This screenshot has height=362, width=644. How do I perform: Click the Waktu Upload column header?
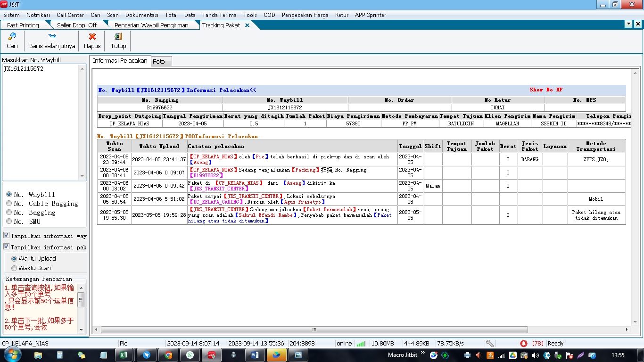click(x=159, y=146)
